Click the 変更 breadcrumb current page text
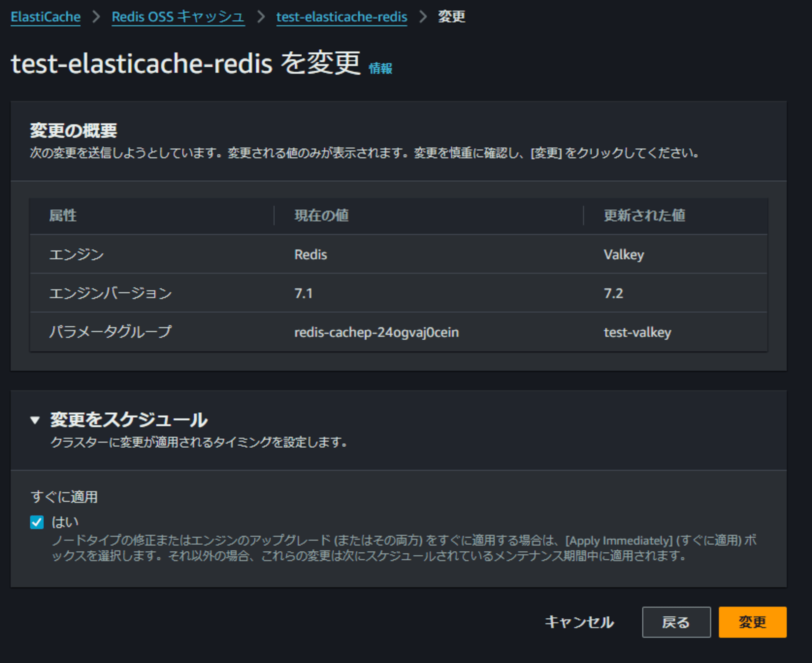The height and width of the screenshot is (663, 812). [451, 17]
